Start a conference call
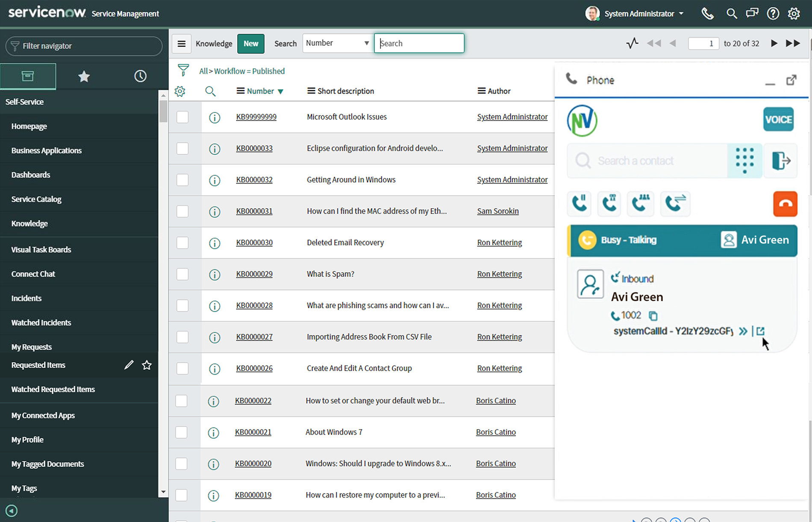This screenshot has width=812, height=522. (641, 203)
